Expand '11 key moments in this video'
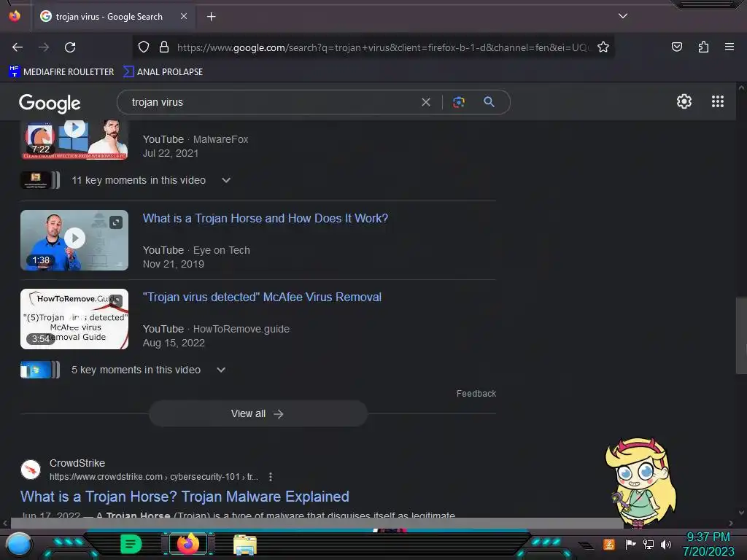This screenshot has height=560, width=747. point(226,181)
